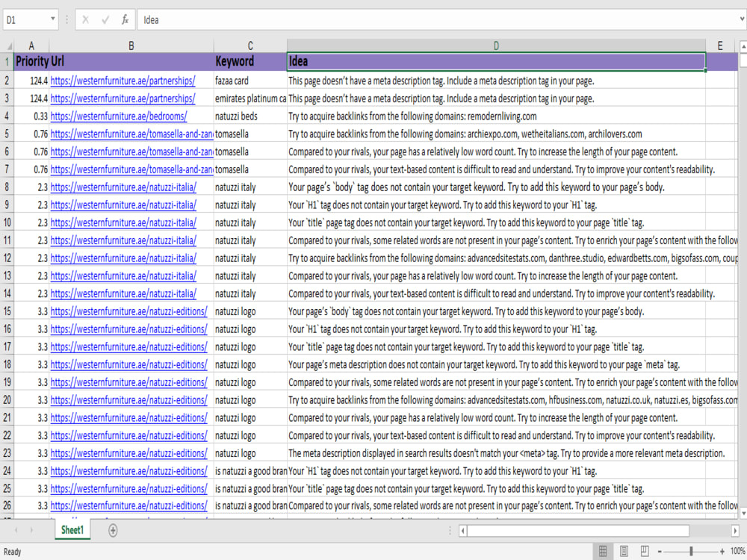Open the Insert Function fx icon
The height and width of the screenshot is (560, 747).
click(x=125, y=20)
